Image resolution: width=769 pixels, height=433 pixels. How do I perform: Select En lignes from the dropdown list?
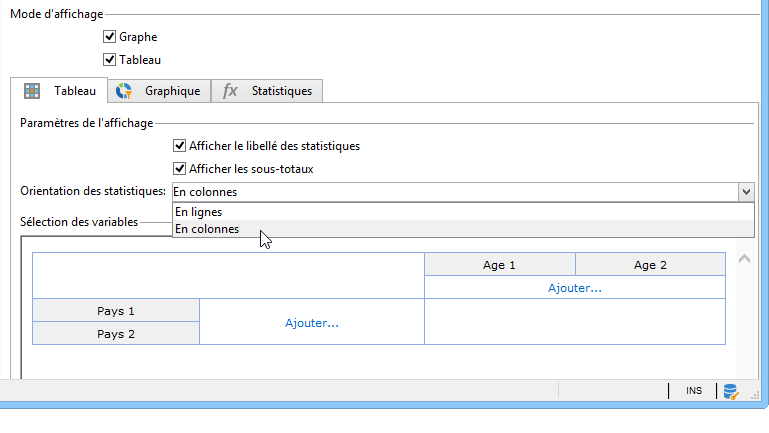pos(198,212)
